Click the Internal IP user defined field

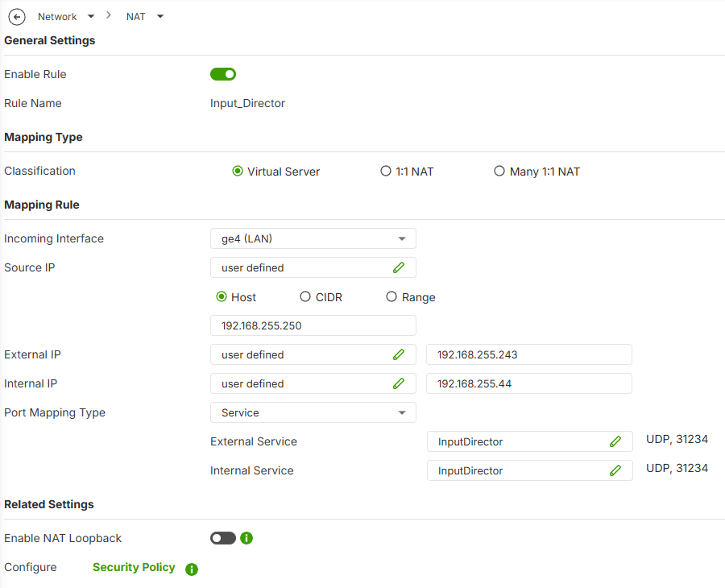313,383
